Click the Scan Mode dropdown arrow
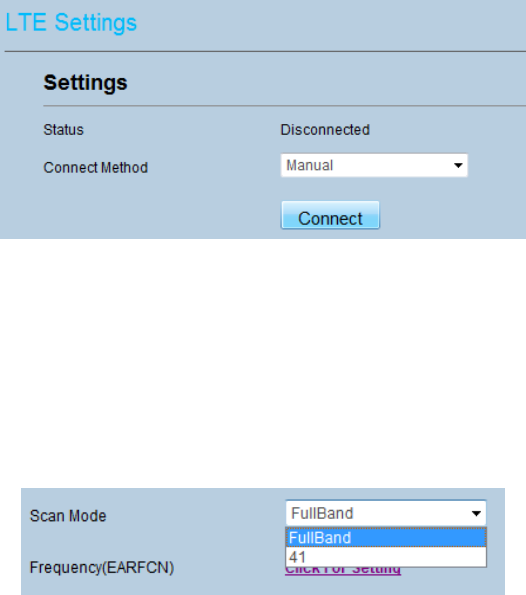The width and height of the screenshot is (526, 595). click(x=476, y=513)
